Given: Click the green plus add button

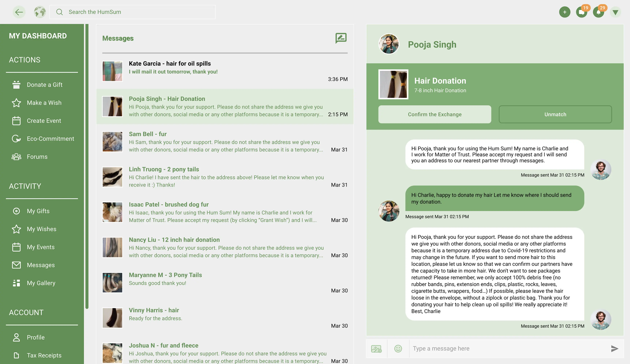Looking at the screenshot, I should tap(565, 12).
